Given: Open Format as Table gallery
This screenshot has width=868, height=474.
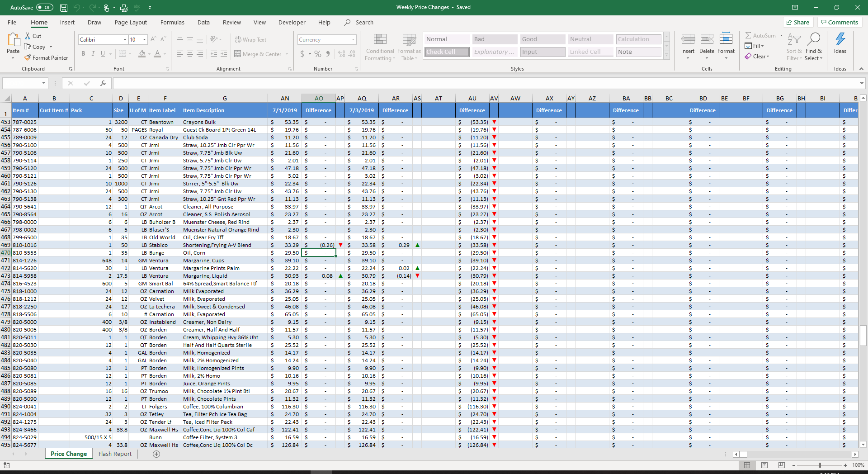Looking at the screenshot, I should (x=409, y=47).
